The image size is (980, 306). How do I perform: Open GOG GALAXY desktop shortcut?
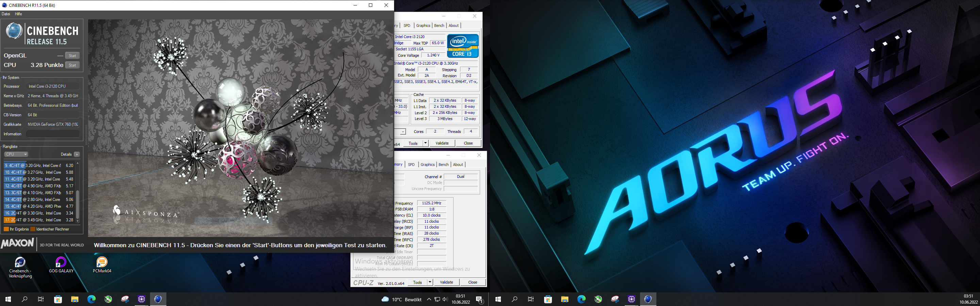click(61, 265)
